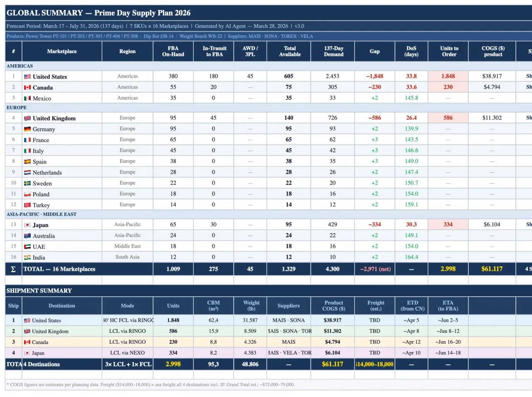Select the Japan Units to Order cell '334'
The height and width of the screenshot is (397, 532).
[x=448, y=224]
